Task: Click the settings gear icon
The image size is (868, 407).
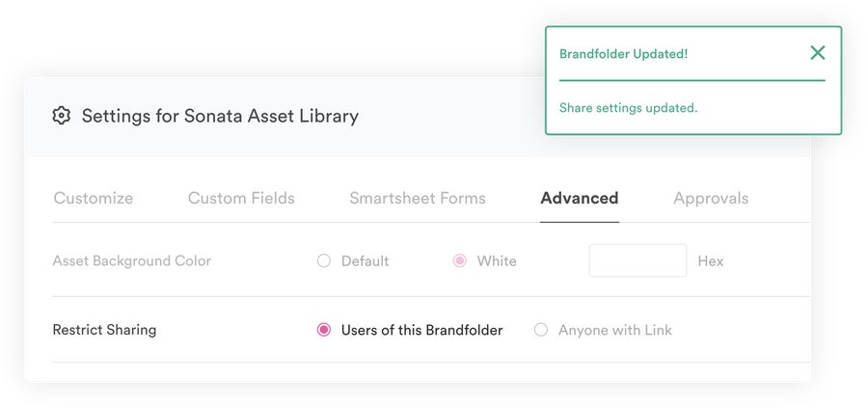Action: 61,116
